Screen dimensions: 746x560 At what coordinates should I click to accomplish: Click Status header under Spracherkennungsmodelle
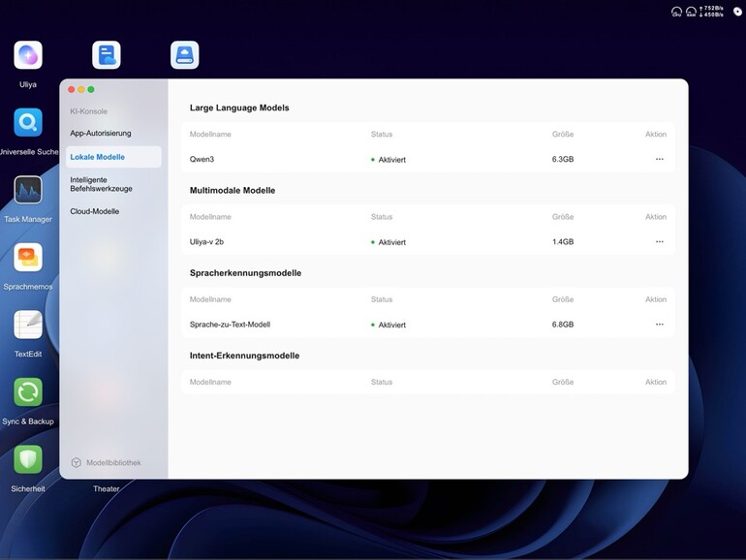pos(382,299)
